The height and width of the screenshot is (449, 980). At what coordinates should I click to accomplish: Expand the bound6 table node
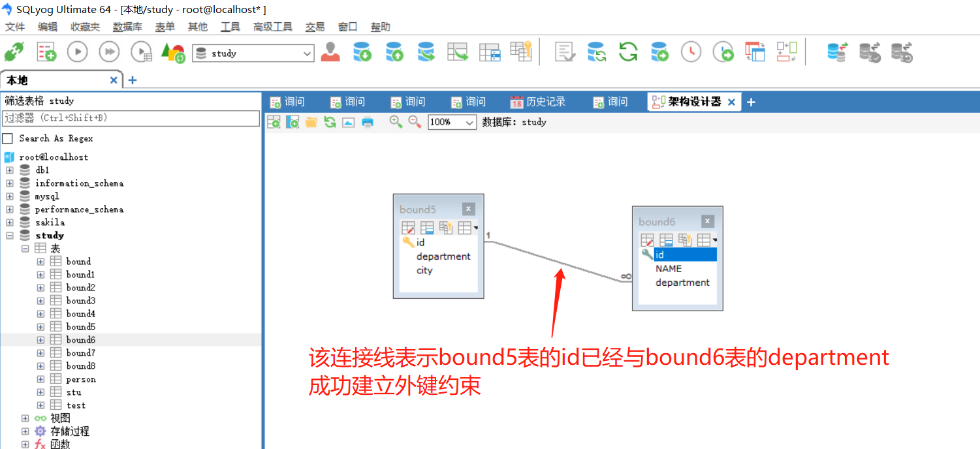[40, 339]
